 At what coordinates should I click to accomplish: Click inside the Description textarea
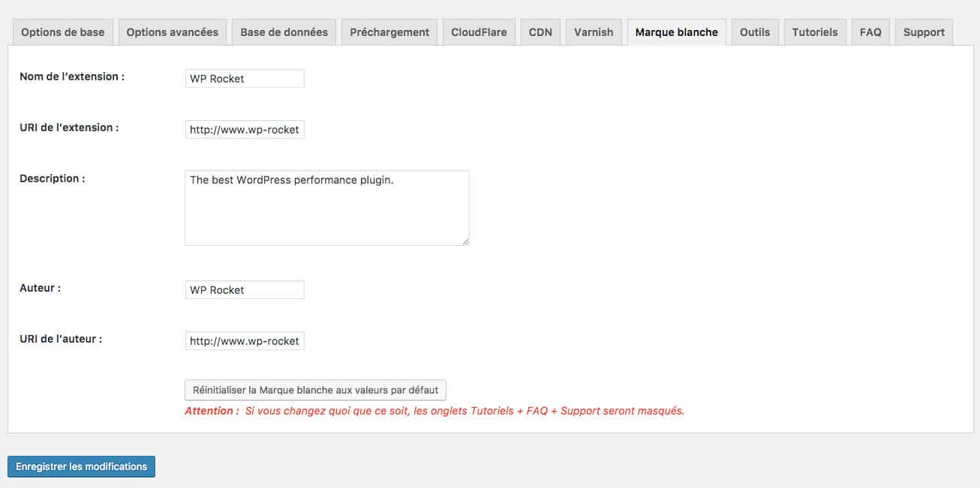tap(327, 208)
